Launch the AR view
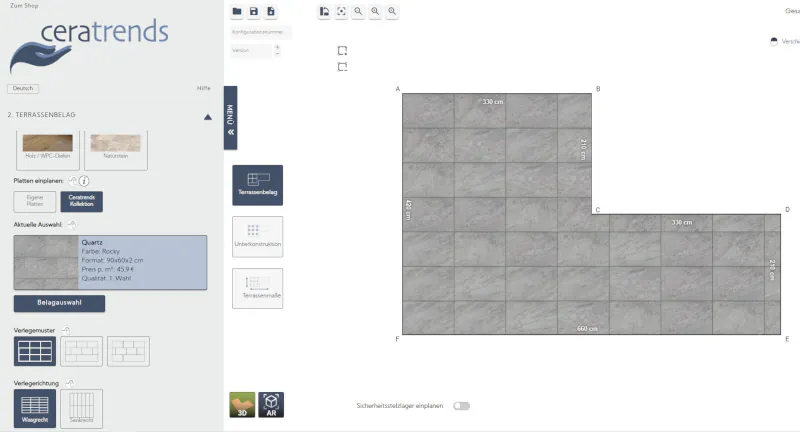800x432 pixels. click(270, 403)
